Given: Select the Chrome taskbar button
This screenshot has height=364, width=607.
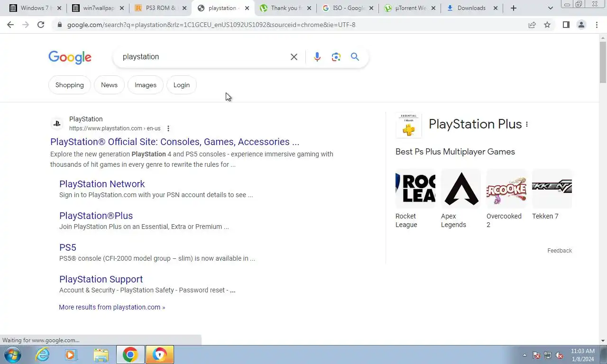Looking at the screenshot, I should tap(130, 355).
